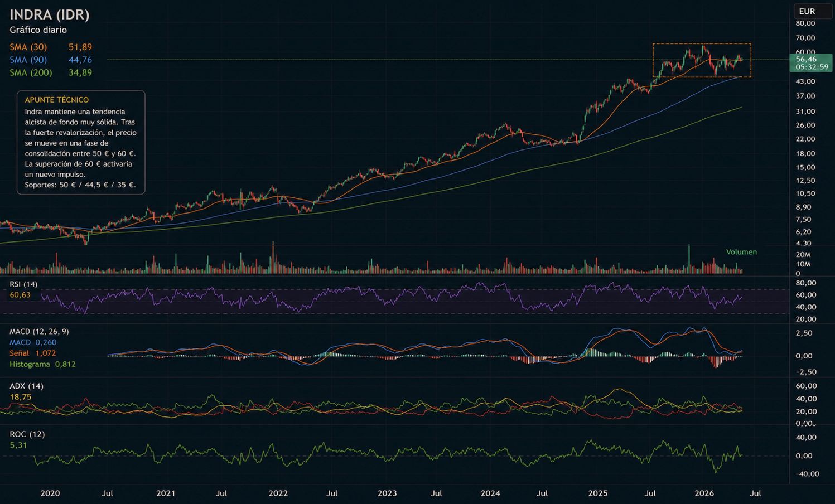
Task: Click the ROC (12) indicator label
Action: point(27,434)
